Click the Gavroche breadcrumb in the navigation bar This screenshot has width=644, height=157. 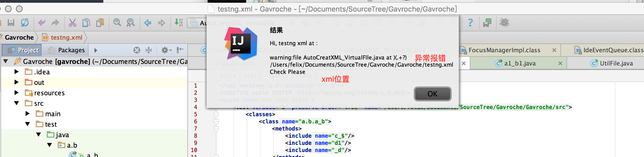tap(19, 37)
